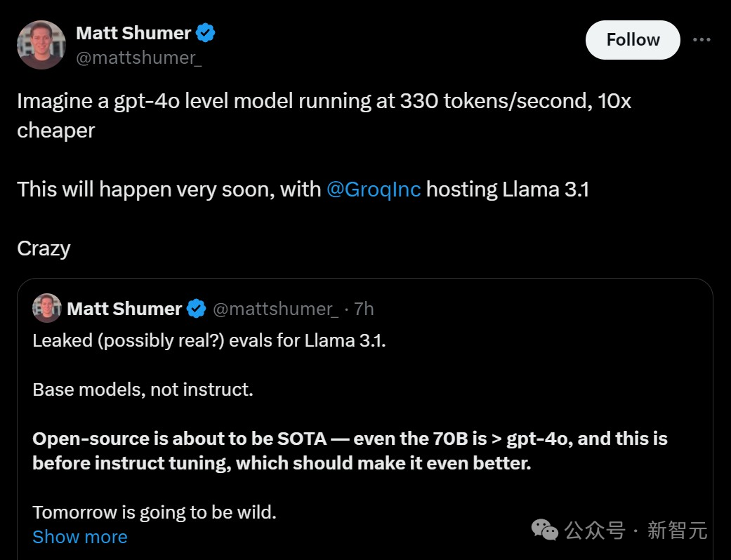Click the Matt Shumer display name at top
The height and width of the screenshot is (560, 731).
pyautogui.click(x=133, y=33)
